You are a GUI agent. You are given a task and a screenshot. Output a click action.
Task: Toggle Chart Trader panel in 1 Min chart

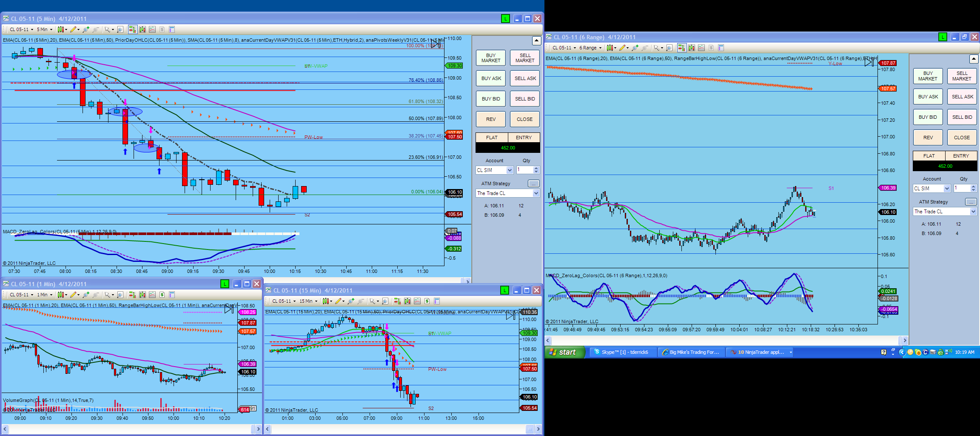132,295
